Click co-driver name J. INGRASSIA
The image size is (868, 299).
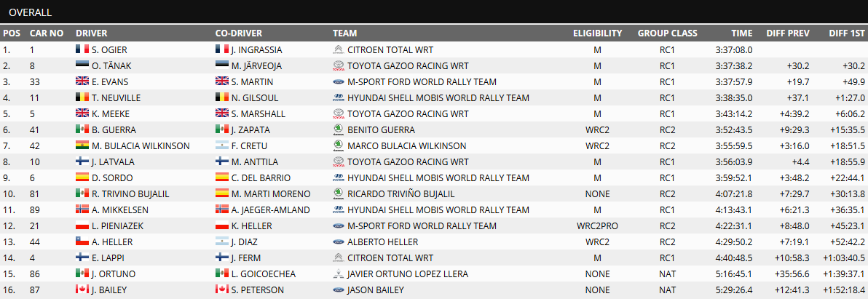tap(257, 49)
